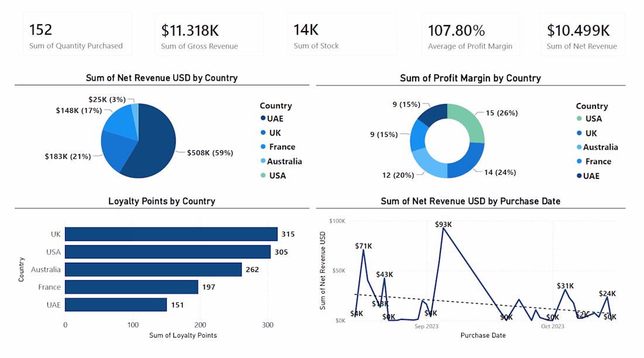This screenshot has height=358, width=644.
Task: Select the $31K data label on line chart
Action: pos(566,285)
